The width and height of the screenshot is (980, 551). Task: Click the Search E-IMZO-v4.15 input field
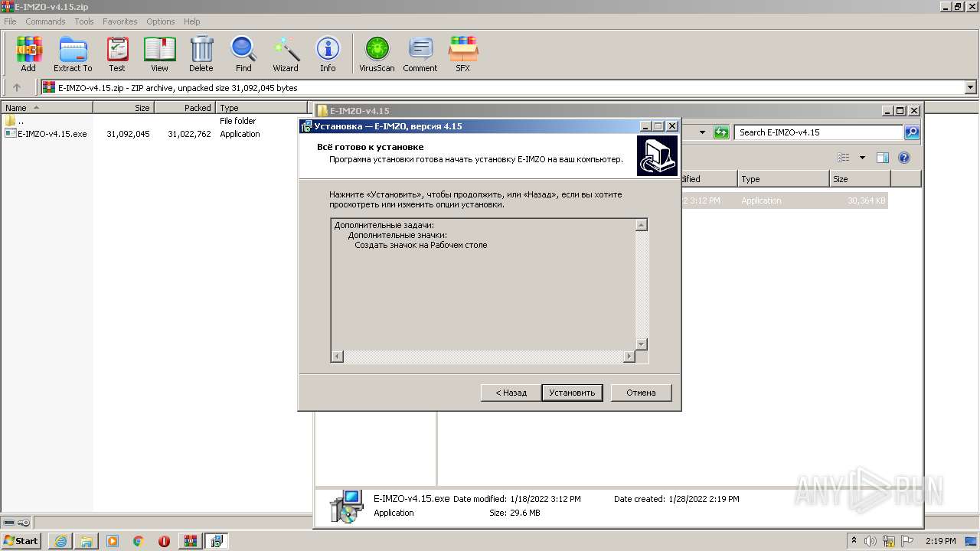click(818, 132)
